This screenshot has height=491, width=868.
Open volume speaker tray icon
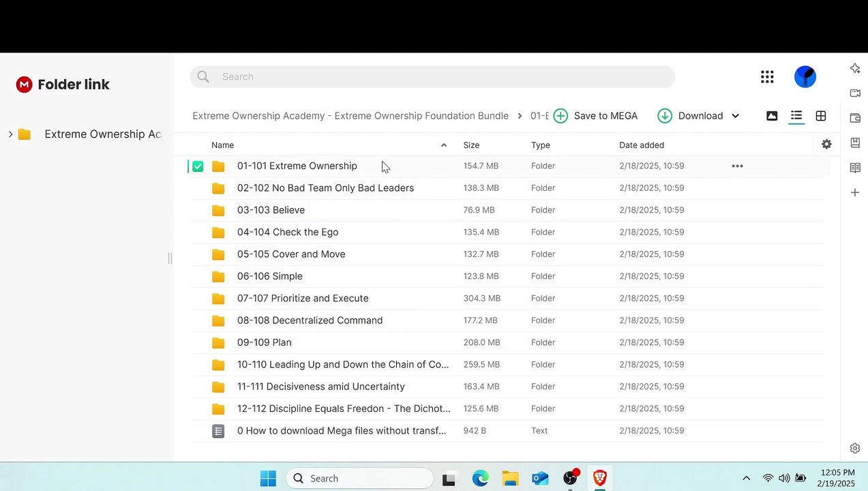point(784,479)
